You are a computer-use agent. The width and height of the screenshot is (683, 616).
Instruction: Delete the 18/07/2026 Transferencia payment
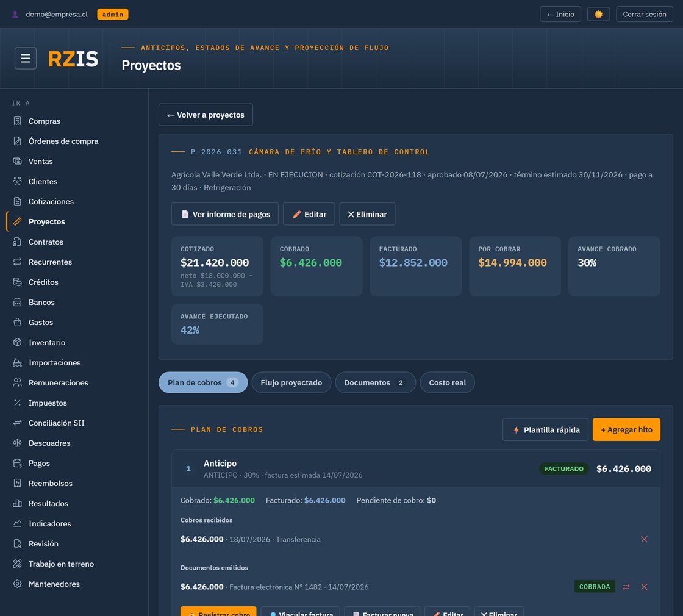click(644, 539)
